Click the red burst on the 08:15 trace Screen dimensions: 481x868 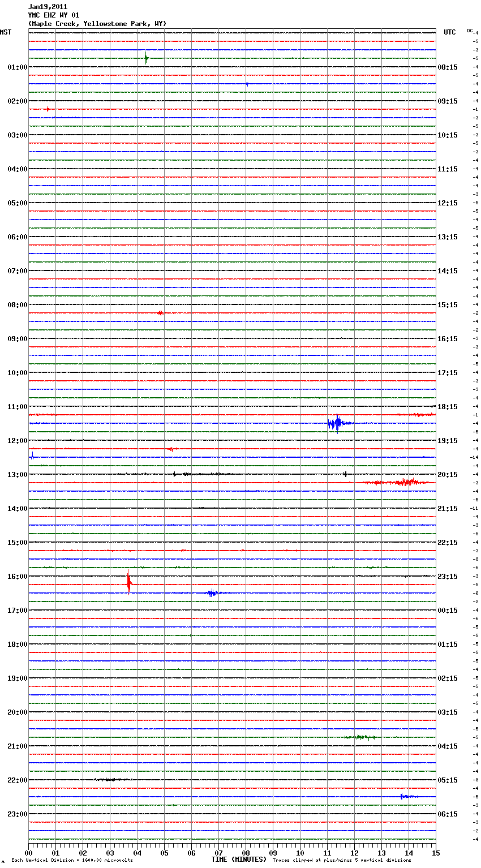tap(161, 313)
